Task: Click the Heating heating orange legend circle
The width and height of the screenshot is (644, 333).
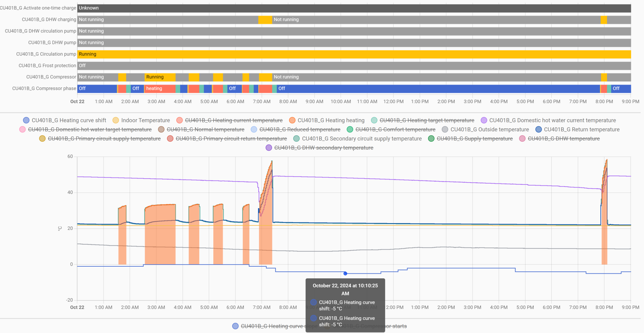Action: pyautogui.click(x=292, y=120)
